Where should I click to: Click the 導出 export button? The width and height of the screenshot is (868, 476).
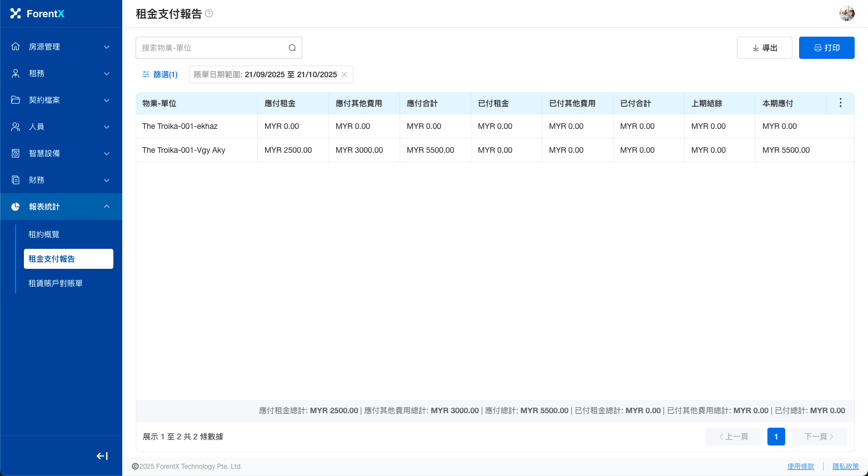point(764,48)
